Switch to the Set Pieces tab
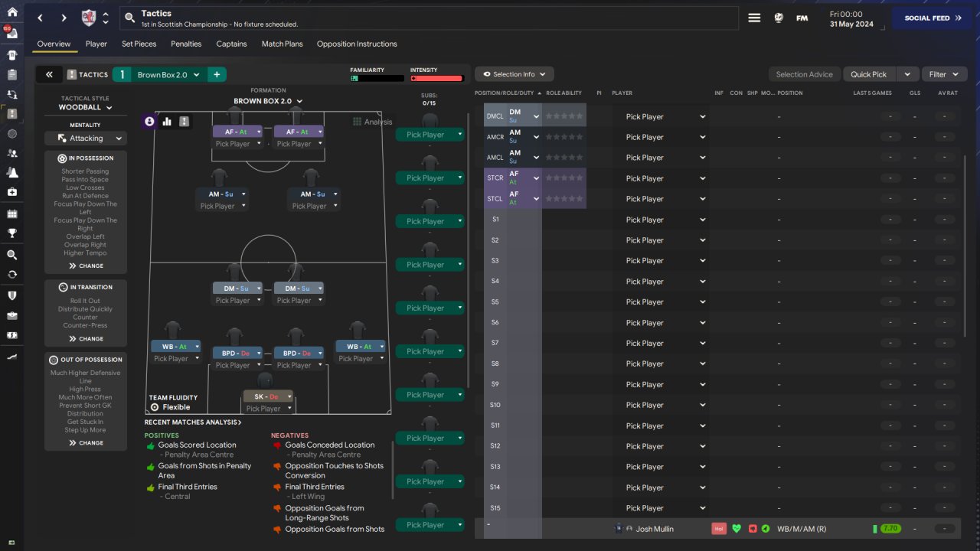 coord(139,44)
